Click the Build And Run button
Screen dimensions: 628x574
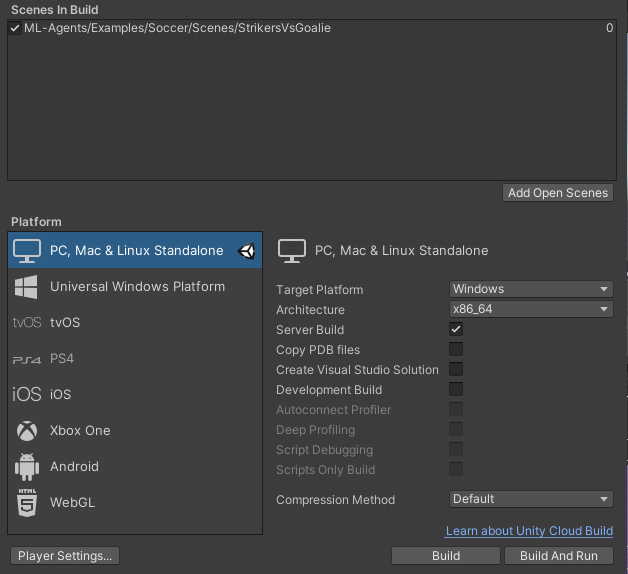point(559,556)
